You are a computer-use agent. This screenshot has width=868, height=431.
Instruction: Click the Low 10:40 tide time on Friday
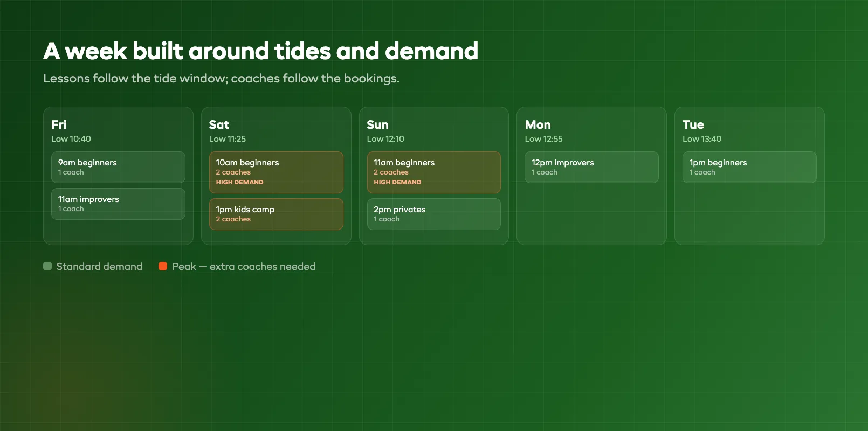71,138
